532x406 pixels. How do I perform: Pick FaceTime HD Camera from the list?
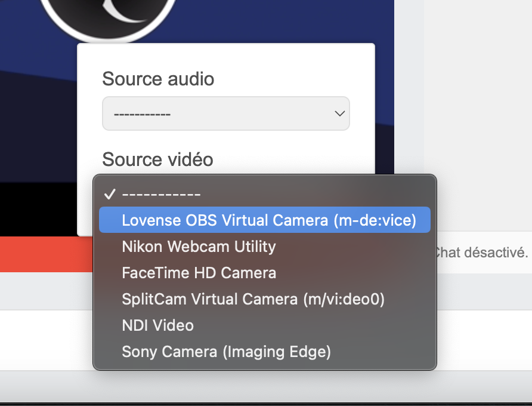tap(199, 273)
